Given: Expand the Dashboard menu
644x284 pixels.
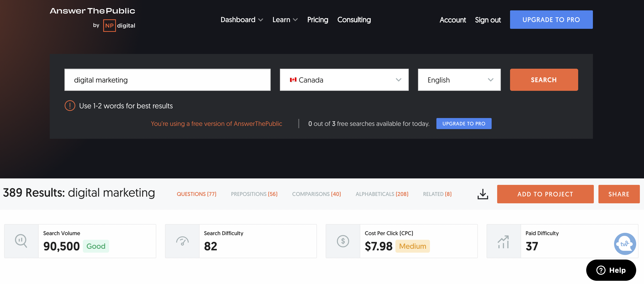Looking at the screenshot, I should click(x=241, y=20).
